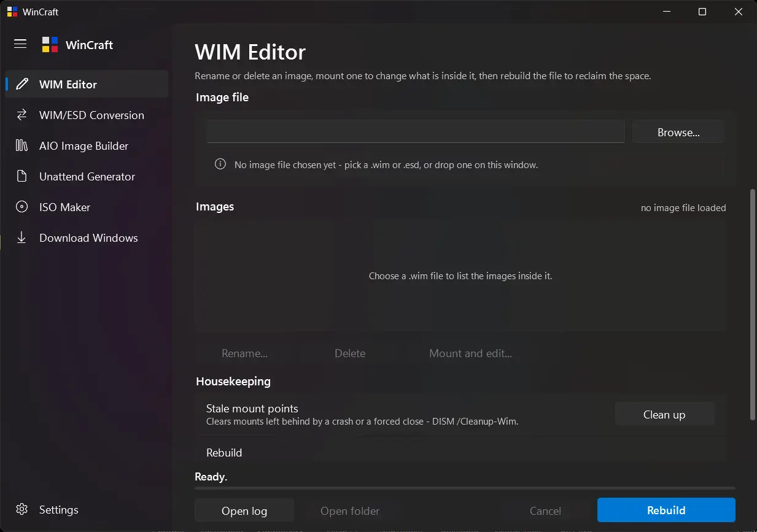Screen dimensions: 757x532
Task: Clean up stale mount points
Action: [664, 414]
